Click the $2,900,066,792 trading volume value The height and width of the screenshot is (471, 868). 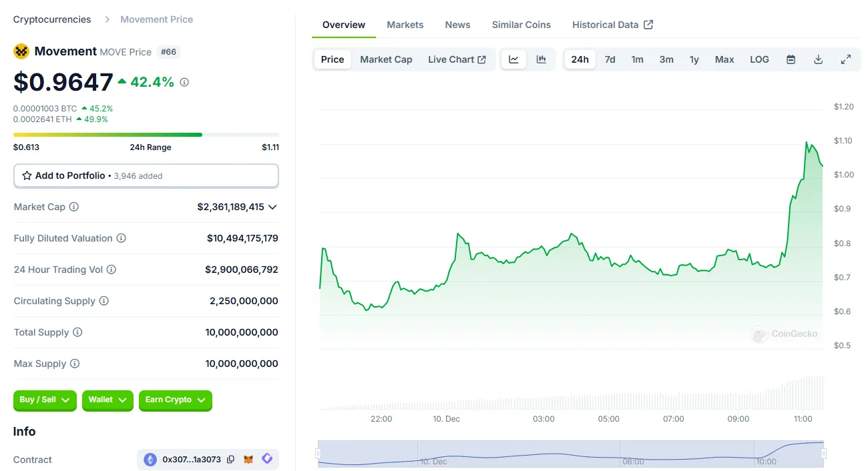[x=242, y=270]
